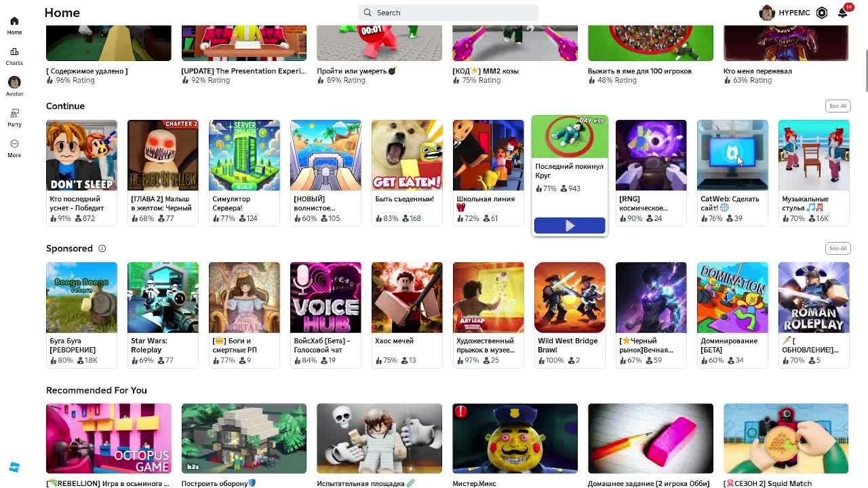
Task: Click the Sponsored info icon
Action: 102,249
